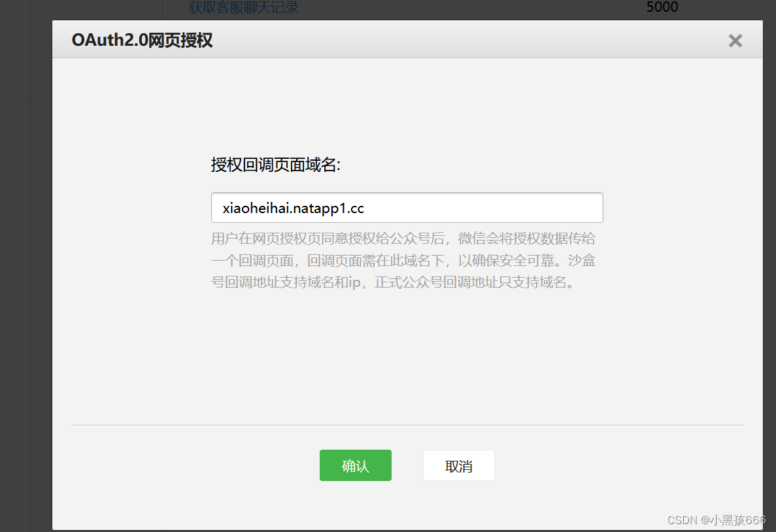Click the quota value 5000
This screenshot has width=776, height=532.
pyautogui.click(x=661, y=7)
